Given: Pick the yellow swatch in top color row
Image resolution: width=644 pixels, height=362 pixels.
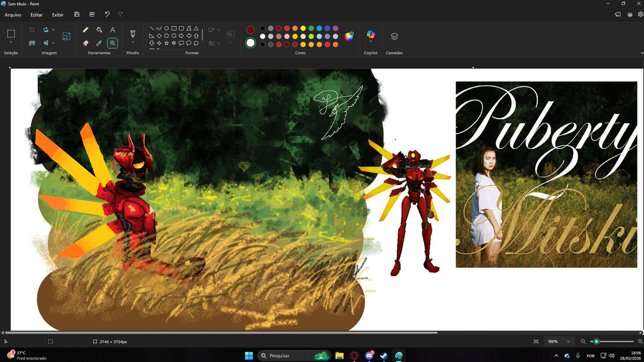Looking at the screenshot, I should pyautogui.click(x=303, y=28).
